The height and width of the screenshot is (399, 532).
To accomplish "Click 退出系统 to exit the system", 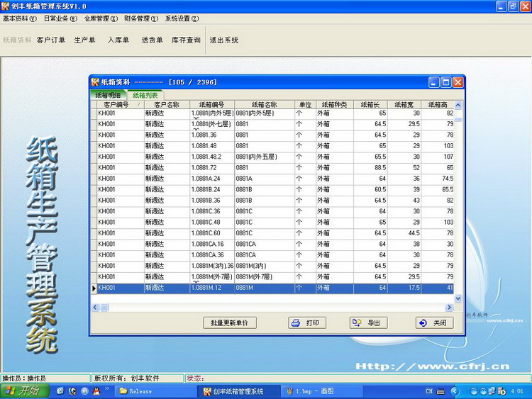I will pos(223,40).
